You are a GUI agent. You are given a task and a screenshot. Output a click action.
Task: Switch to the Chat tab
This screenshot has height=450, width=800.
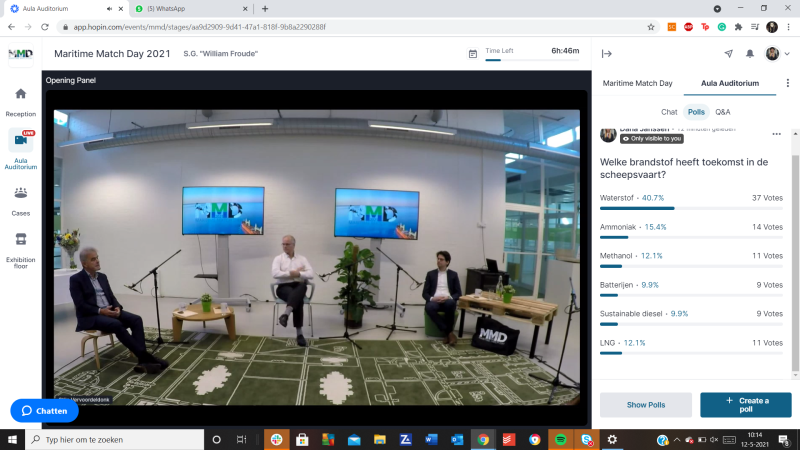(669, 112)
